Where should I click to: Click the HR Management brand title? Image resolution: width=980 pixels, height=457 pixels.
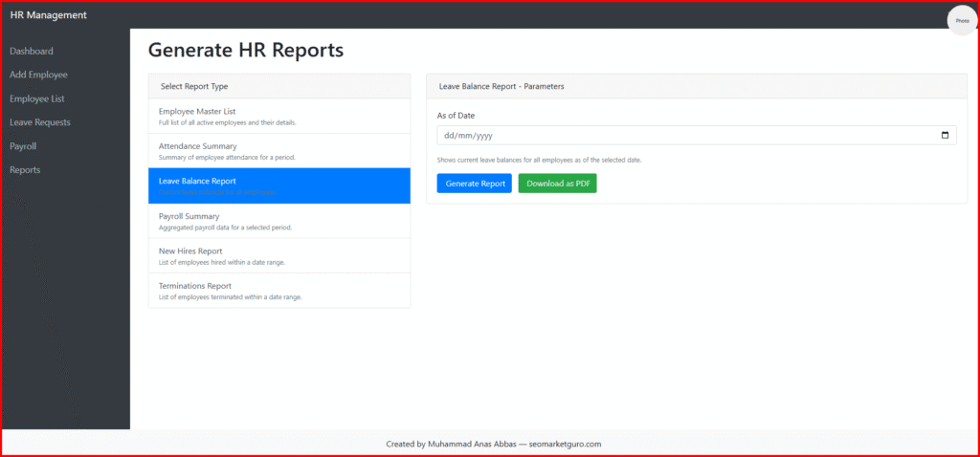[x=48, y=15]
